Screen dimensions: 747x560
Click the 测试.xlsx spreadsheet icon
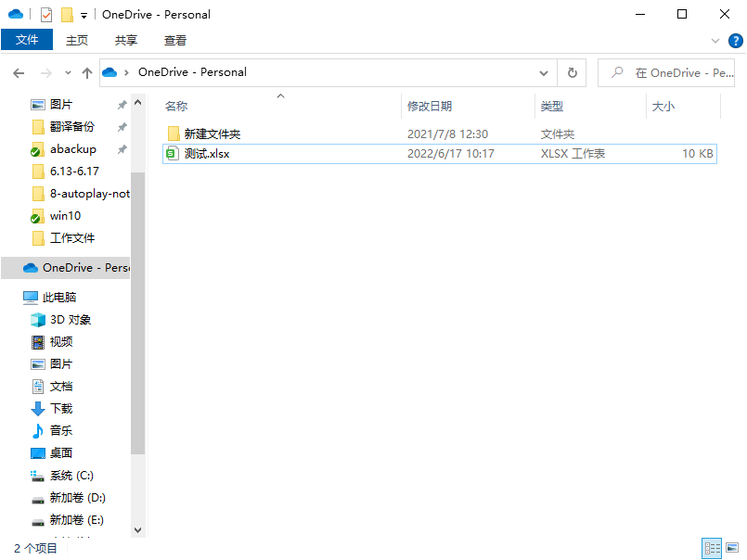click(172, 154)
